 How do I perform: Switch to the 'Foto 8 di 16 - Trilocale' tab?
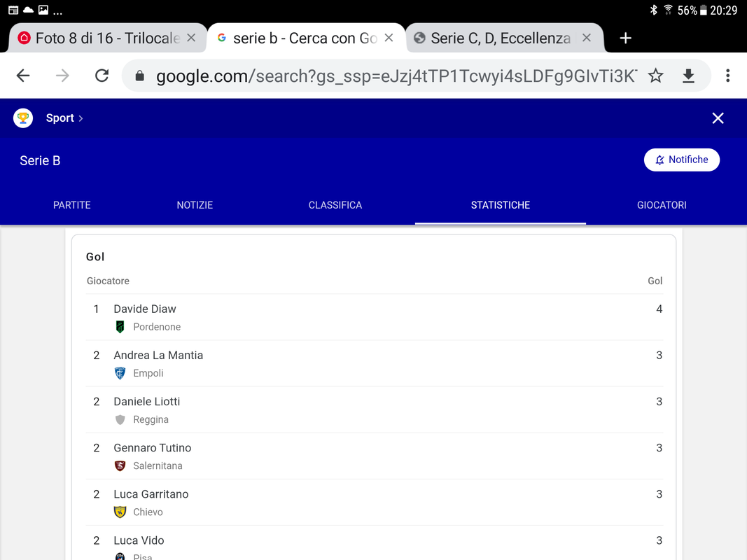coord(107,38)
